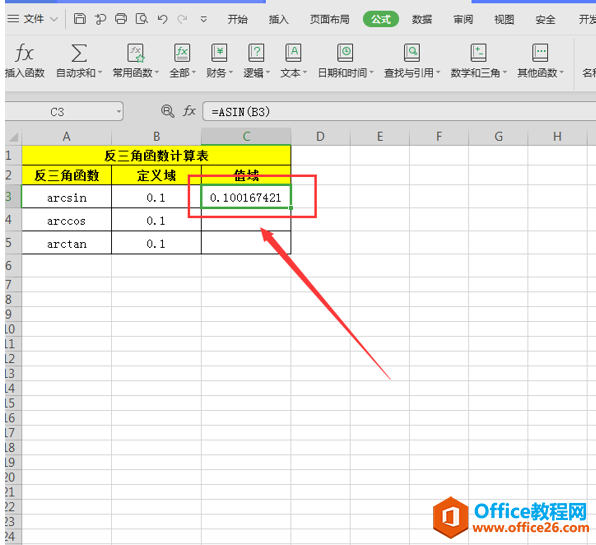Expand the 数学和三角 dropdown arrow

[505, 72]
